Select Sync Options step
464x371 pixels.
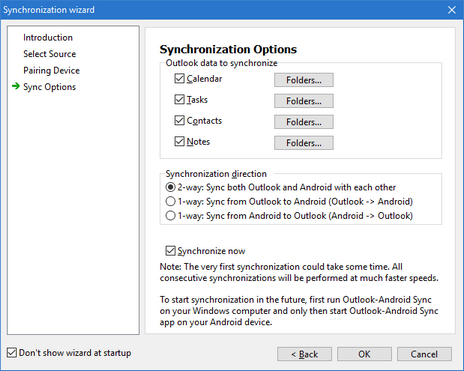50,87
